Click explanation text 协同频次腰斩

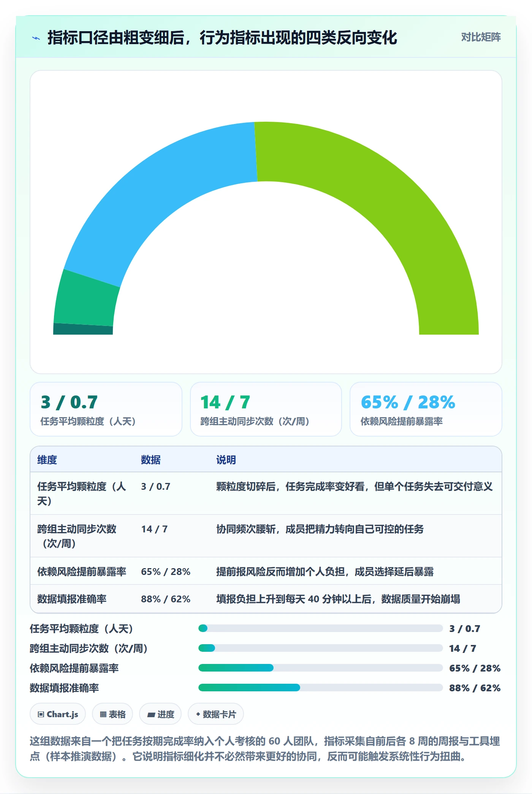click(x=320, y=529)
